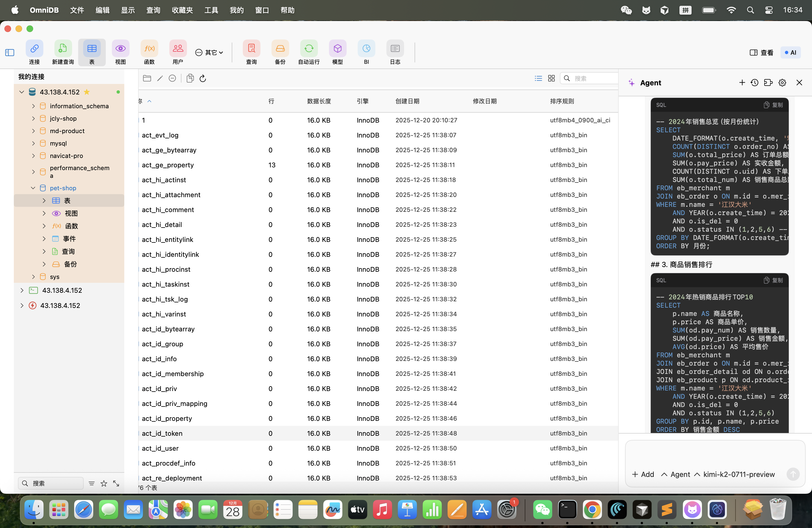
Task: Open Agent chat history icon
Action: pyautogui.click(x=754, y=83)
